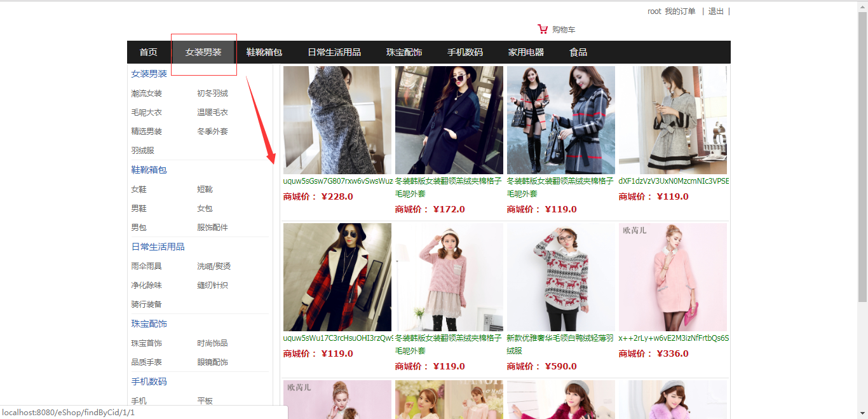Select 精选男装 in the sidebar
Viewport: 868px width, 419px height.
point(147,132)
